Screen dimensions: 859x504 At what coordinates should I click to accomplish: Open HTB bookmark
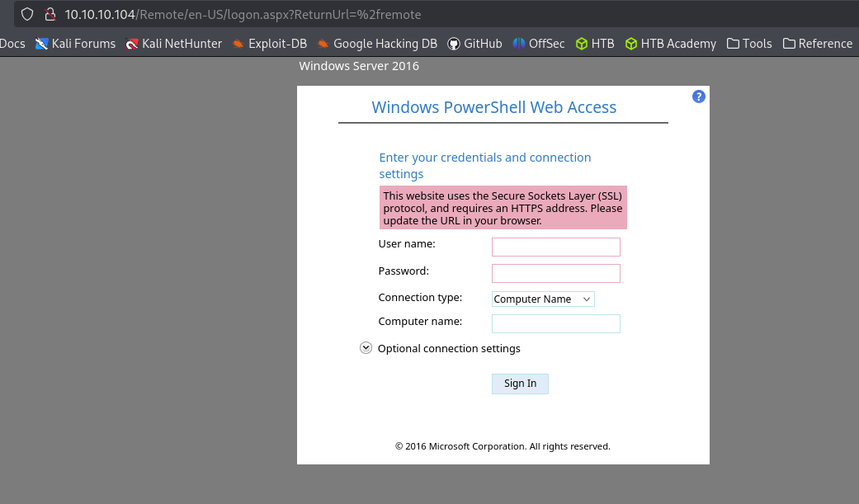595,43
